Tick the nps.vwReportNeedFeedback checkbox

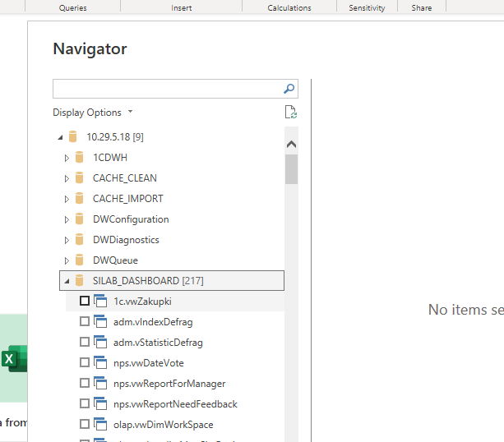point(85,403)
